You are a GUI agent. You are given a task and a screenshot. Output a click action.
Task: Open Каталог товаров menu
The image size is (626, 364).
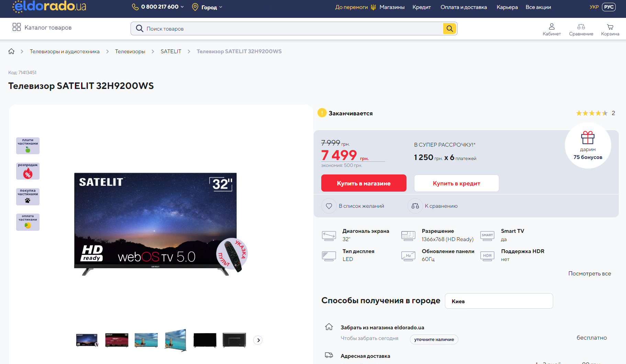(42, 27)
